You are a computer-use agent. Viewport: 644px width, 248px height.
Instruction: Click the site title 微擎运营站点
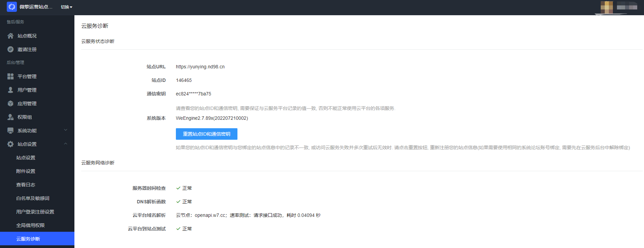point(36,7)
